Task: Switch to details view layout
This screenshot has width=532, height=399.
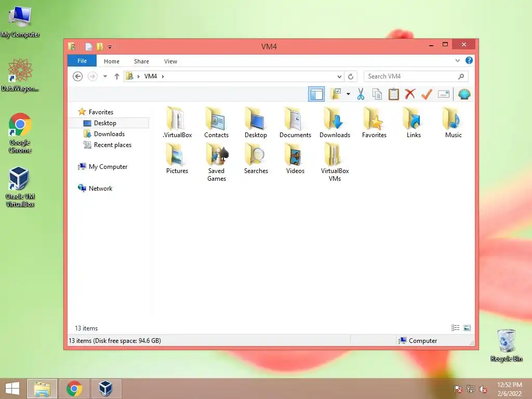Action: [x=455, y=328]
